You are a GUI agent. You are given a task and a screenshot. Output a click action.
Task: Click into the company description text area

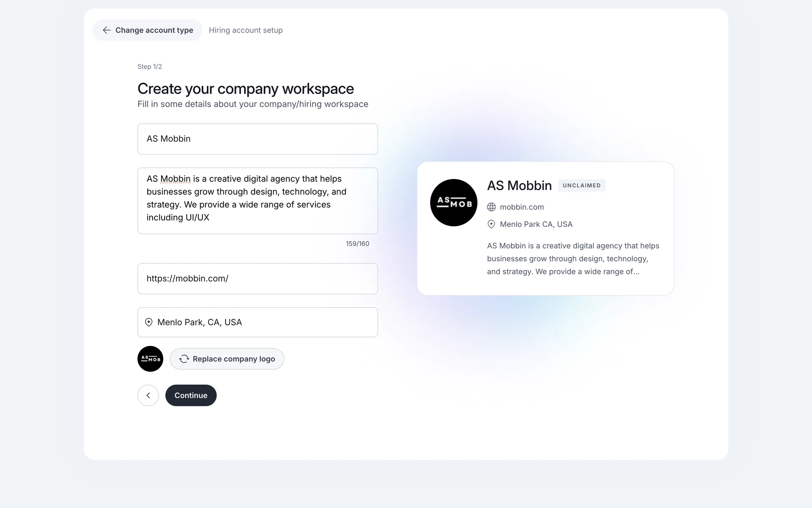(258, 200)
